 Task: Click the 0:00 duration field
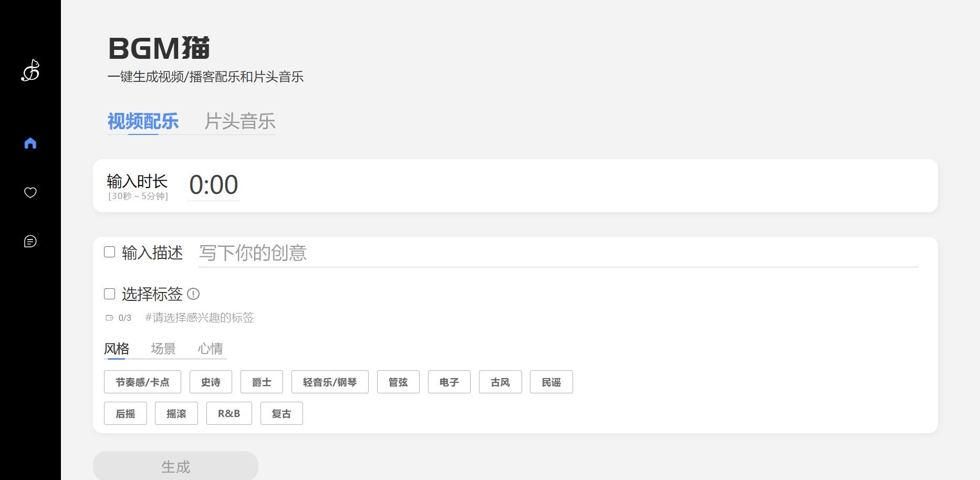tap(213, 184)
